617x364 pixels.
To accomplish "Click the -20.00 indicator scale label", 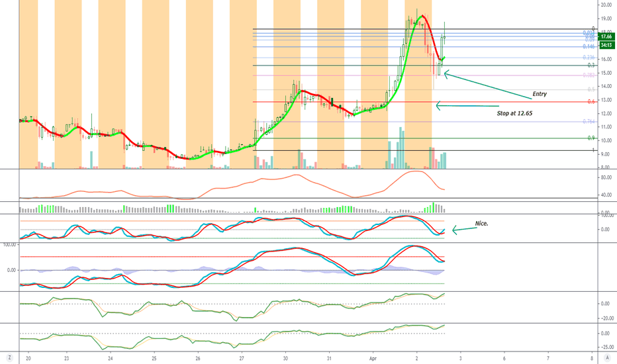I will pos(606,318).
